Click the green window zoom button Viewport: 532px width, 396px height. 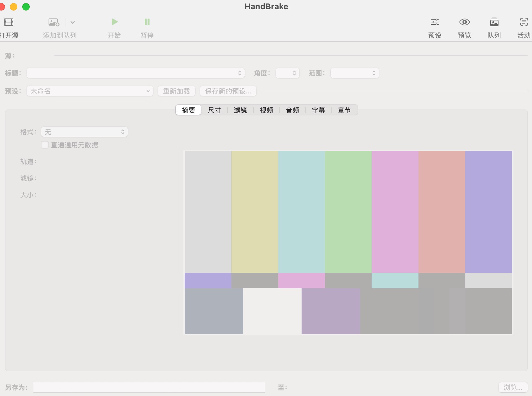tap(26, 6)
